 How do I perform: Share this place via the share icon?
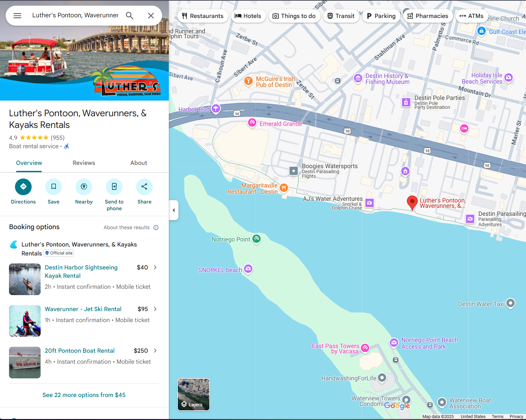(x=144, y=187)
